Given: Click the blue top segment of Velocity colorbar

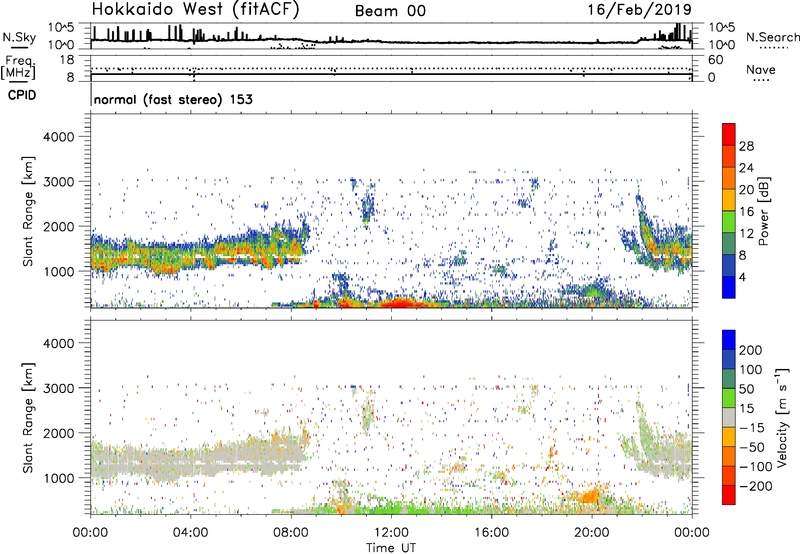Looking at the screenshot, I should pyautogui.click(x=729, y=340).
